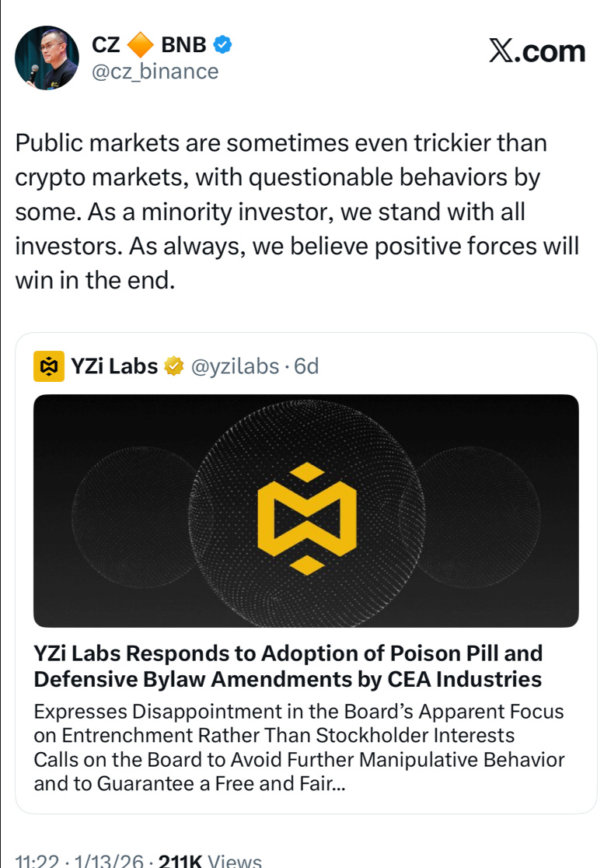Open the article preview banner image
611x868 pixels.
(x=306, y=510)
